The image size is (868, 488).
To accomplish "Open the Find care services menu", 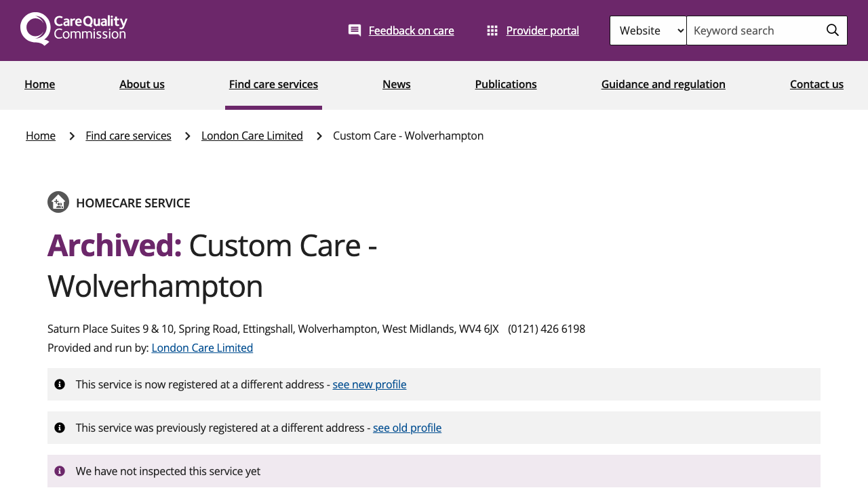I will [x=273, y=83].
